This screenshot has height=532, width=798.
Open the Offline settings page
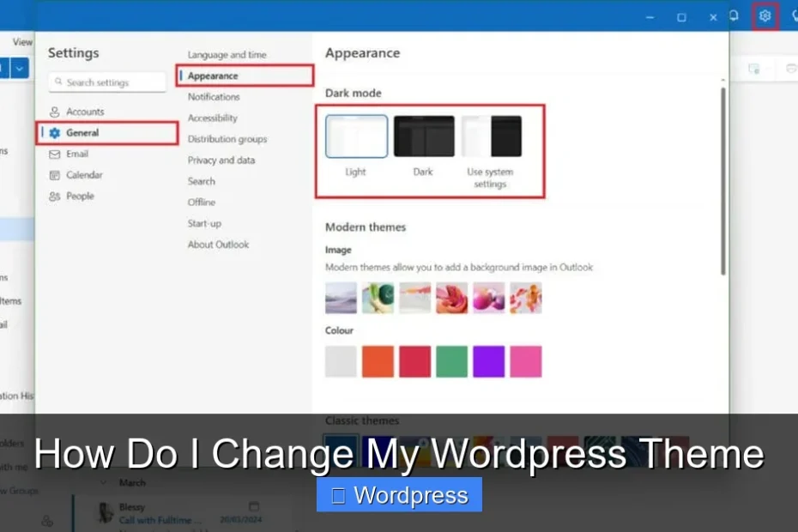202,203
